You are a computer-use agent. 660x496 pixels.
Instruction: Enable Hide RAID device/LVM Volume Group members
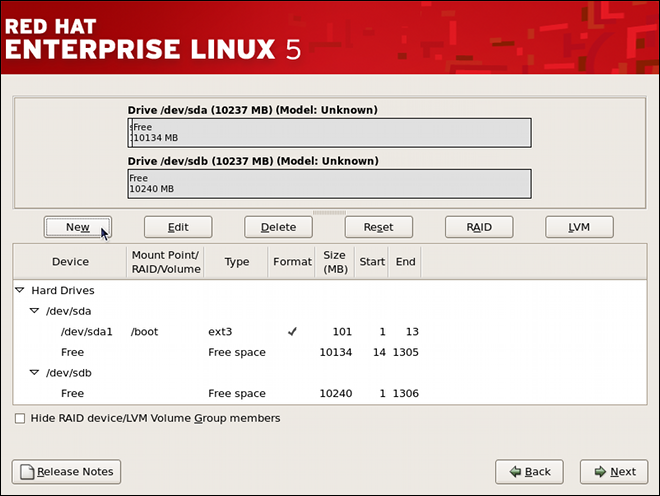[x=20, y=418]
